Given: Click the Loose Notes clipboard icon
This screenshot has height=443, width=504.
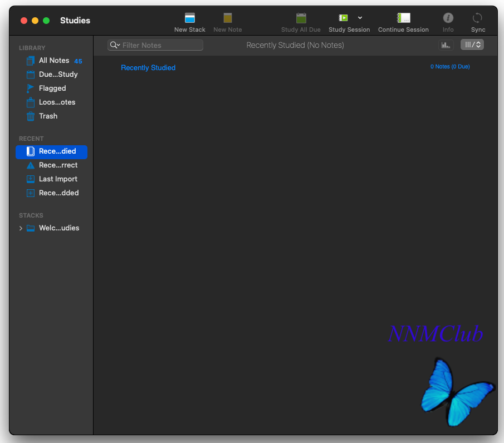Looking at the screenshot, I should (x=31, y=102).
